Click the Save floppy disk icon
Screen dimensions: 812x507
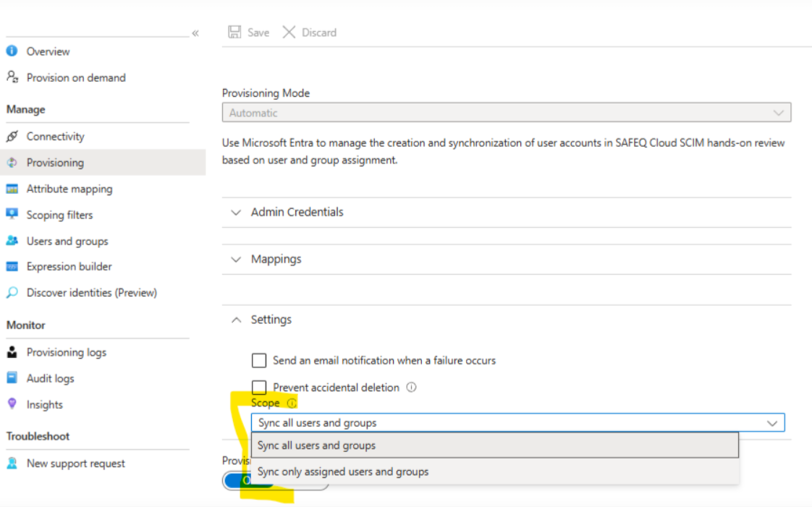coord(234,32)
